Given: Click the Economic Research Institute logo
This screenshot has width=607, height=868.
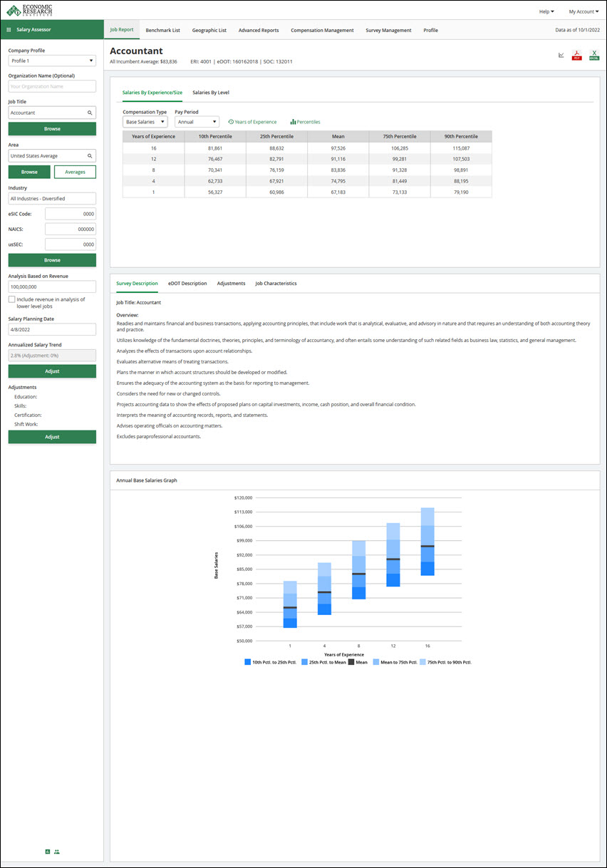Looking at the screenshot, I should point(32,10).
